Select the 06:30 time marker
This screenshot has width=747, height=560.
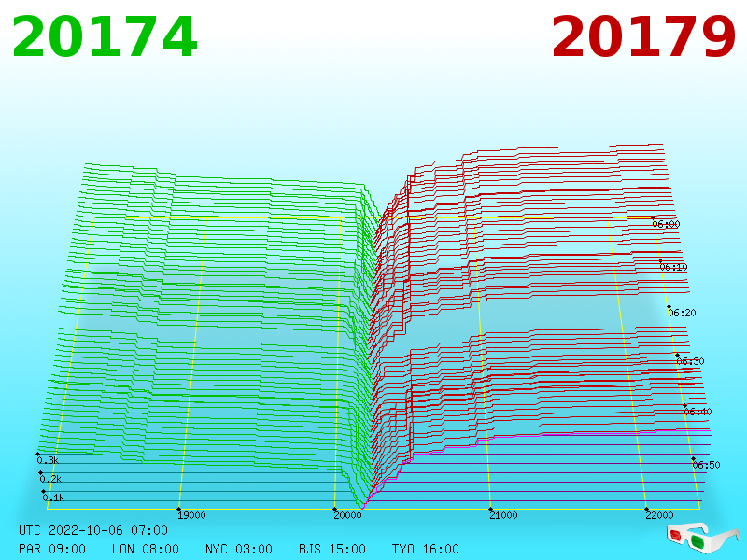(690, 361)
